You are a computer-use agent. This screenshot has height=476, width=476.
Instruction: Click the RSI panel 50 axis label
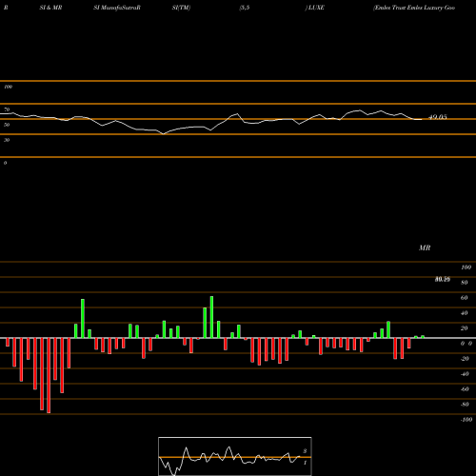7,125
